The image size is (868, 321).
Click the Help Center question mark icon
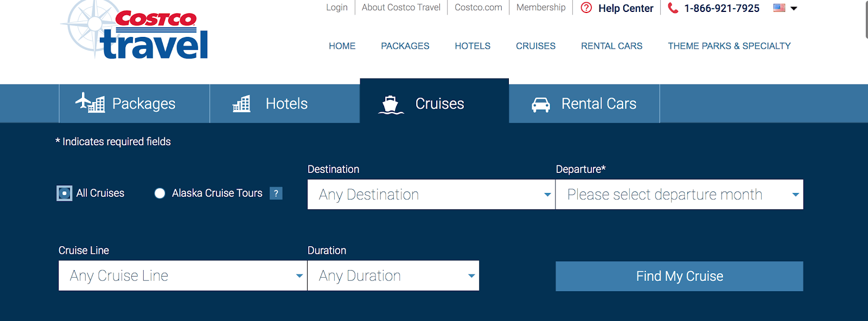(586, 8)
